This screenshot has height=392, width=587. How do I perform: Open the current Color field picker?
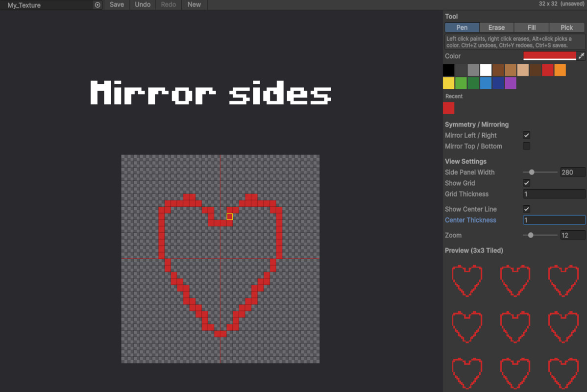(x=550, y=56)
